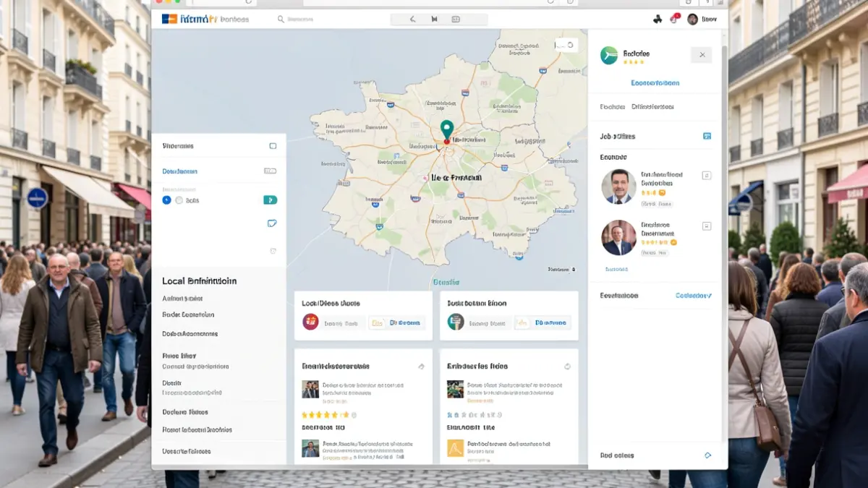
Task: Open first person's profile photo in right panel
Action: tap(618, 187)
